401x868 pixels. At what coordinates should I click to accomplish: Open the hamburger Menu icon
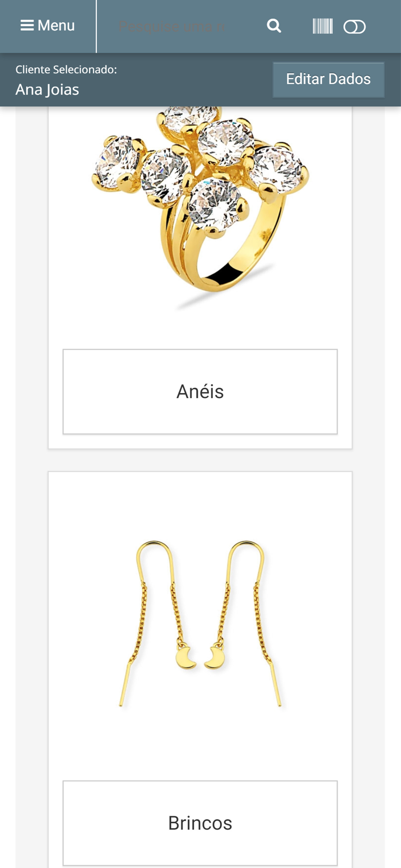point(27,26)
